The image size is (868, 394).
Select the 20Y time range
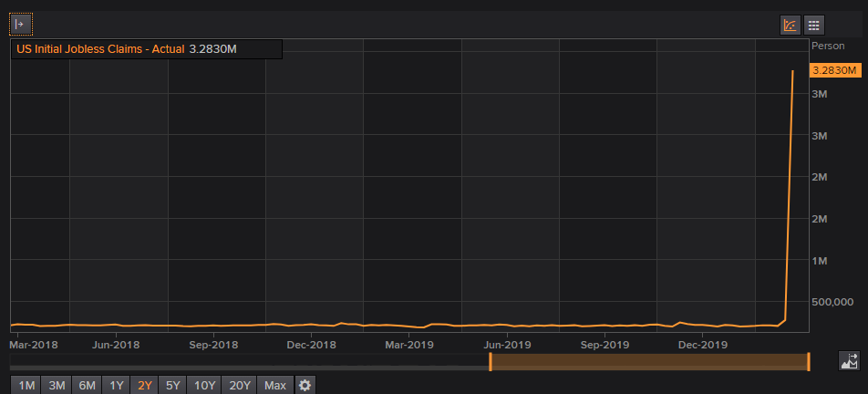pos(239,385)
